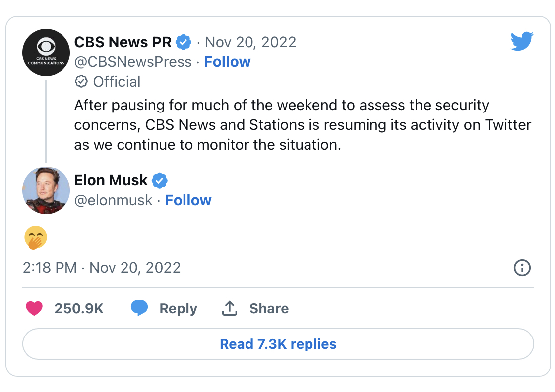This screenshot has width=555, height=392.
Task: Click the blue reply bubble icon
Action: [x=139, y=308]
